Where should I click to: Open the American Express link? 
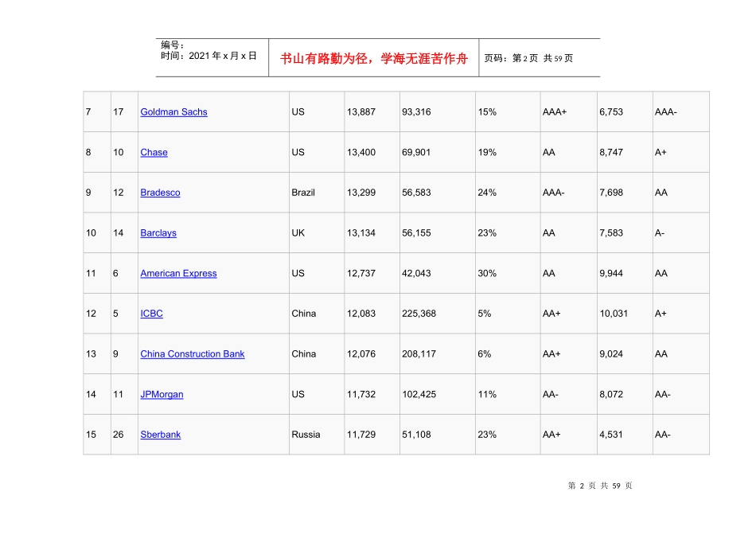178,274
